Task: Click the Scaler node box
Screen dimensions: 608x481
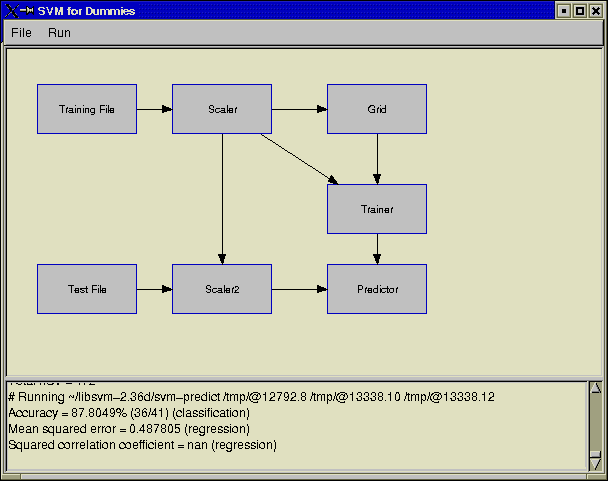Action: coord(222,109)
